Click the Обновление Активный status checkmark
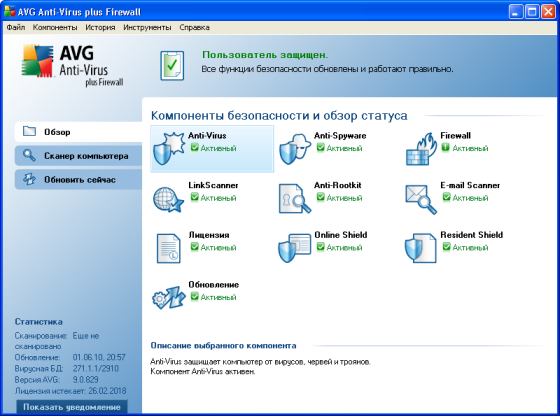 pos(194,296)
